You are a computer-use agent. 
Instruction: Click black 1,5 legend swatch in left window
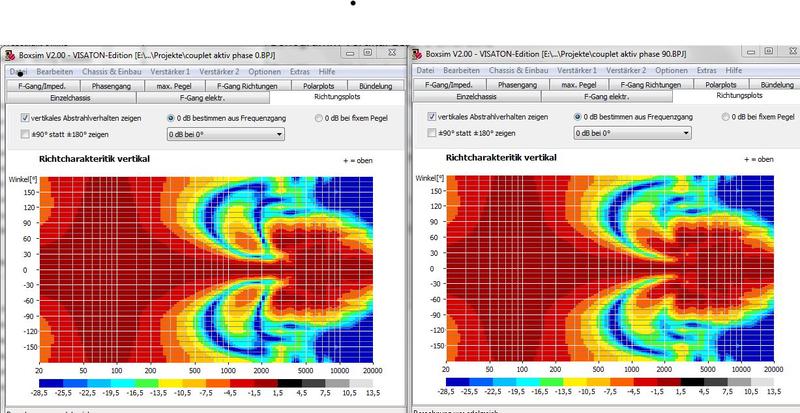(290, 383)
